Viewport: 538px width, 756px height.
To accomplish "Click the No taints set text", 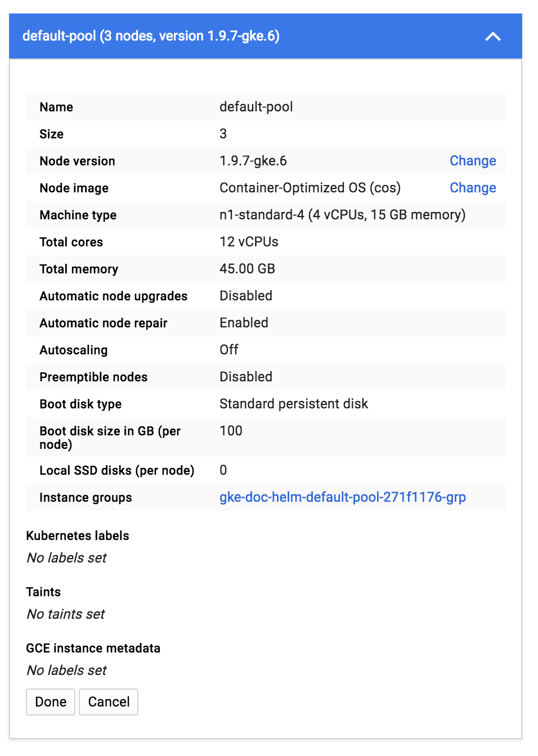I will 66,614.
